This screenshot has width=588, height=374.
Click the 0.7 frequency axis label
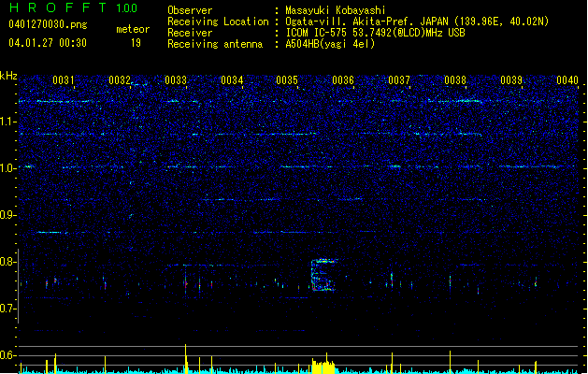7,309
